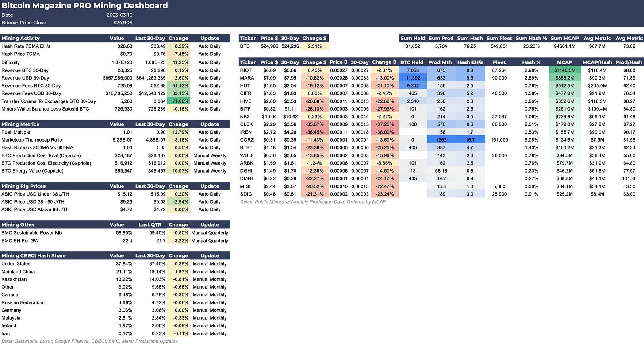The width and height of the screenshot is (644, 348).
Task: Select the MCAP/Hash column header
Action: click(x=597, y=62)
